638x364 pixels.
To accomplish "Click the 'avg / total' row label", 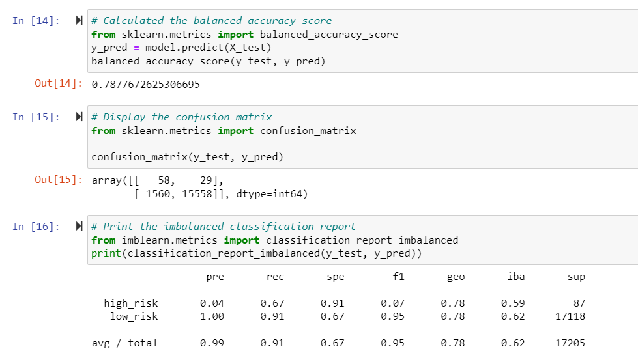I will 124,343.
